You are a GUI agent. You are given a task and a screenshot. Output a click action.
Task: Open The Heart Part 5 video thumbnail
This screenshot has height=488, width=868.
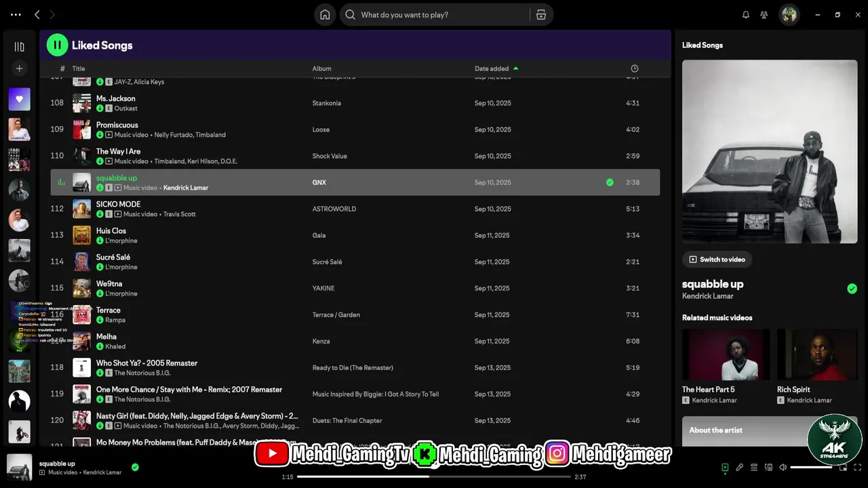726,354
